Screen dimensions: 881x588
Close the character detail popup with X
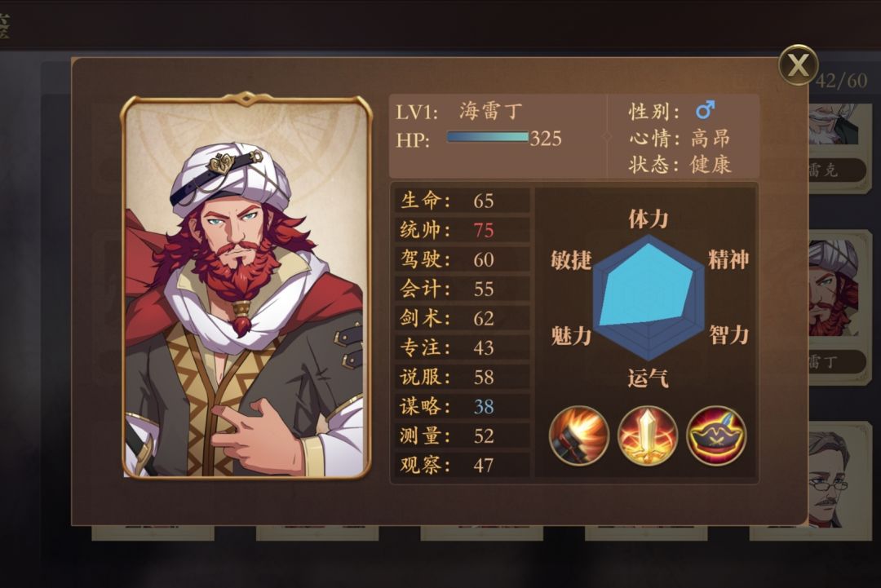pyautogui.click(x=798, y=65)
